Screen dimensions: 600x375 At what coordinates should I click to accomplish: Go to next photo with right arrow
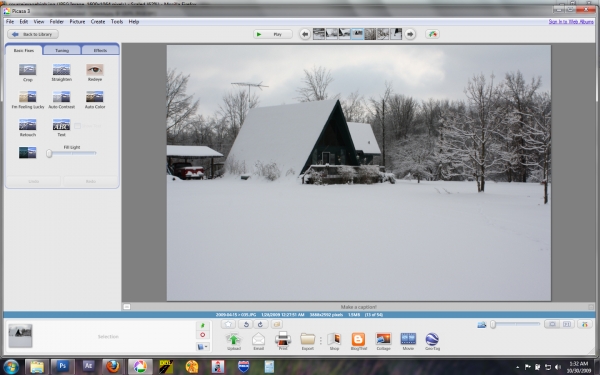pos(410,34)
